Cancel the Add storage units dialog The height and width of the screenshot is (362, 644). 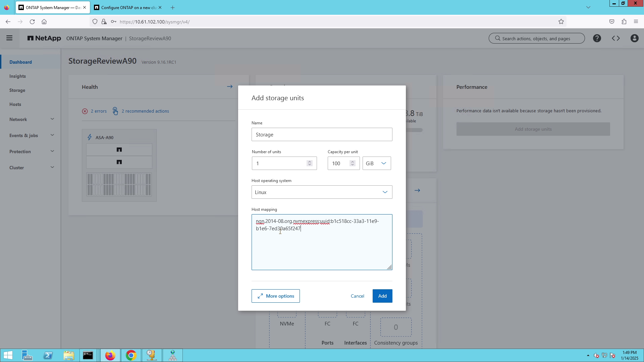[x=358, y=296]
